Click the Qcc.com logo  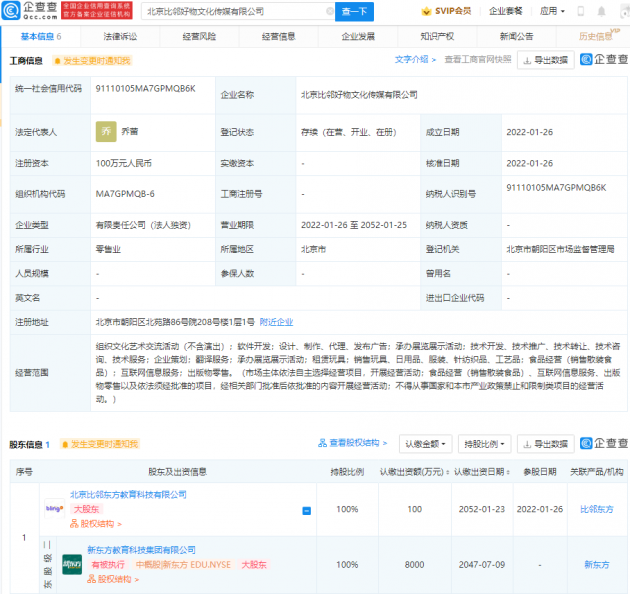30,10
